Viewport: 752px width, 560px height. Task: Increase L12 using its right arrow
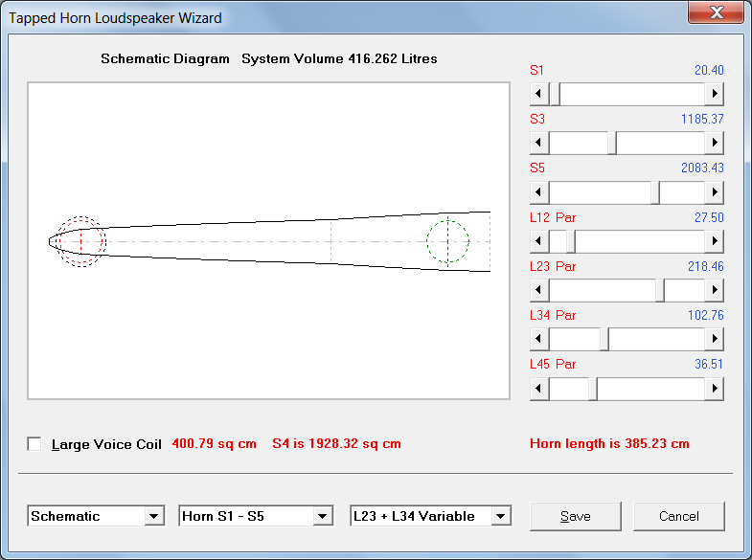[x=714, y=241]
